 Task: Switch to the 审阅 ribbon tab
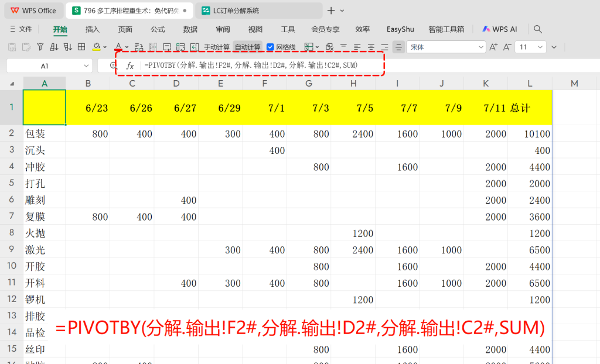click(223, 29)
